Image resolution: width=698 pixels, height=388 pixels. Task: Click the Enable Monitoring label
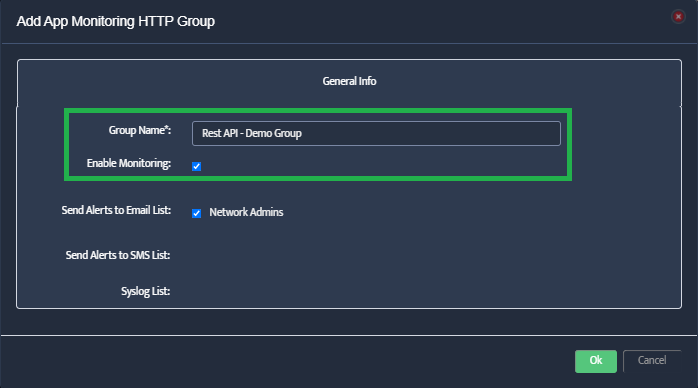pyautogui.click(x=129, y=163)
